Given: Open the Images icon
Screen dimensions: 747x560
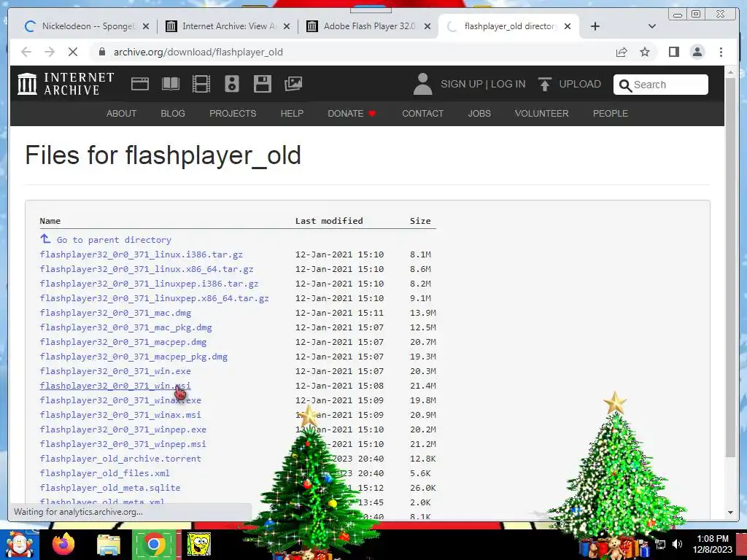Looking at the screenshot, I should [293, 84].
